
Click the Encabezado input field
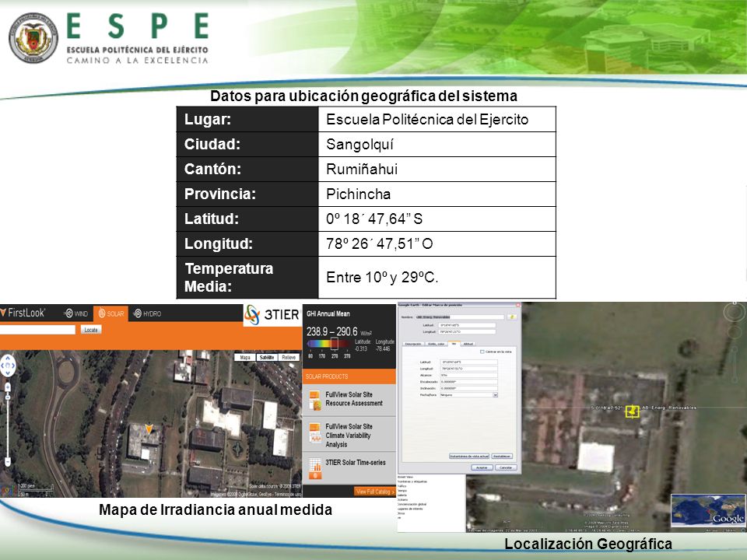coord(468,382)
